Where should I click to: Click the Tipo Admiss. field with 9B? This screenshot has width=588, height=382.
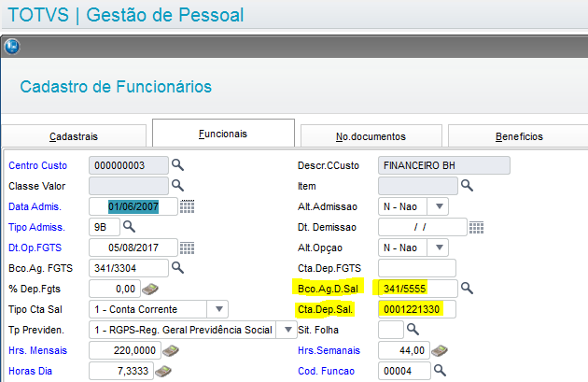click(x=105, y=227)
